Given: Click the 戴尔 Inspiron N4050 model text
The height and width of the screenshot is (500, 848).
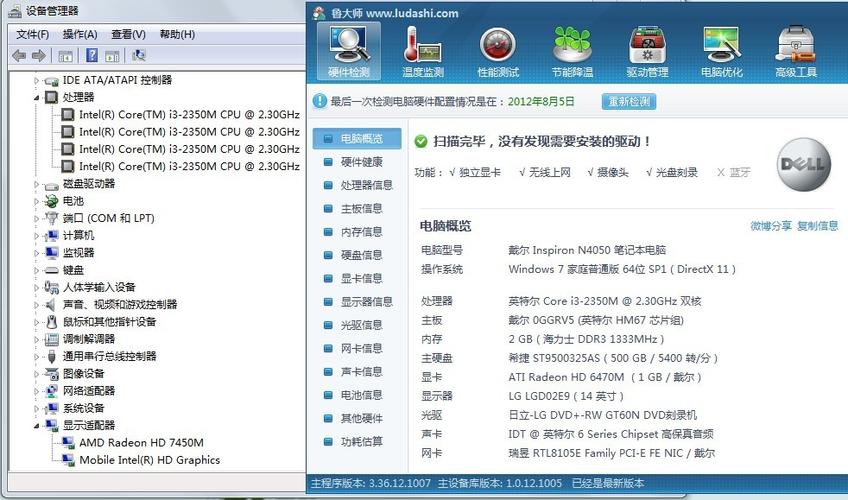Looking at the screenshot, I should tap(587, 250).
